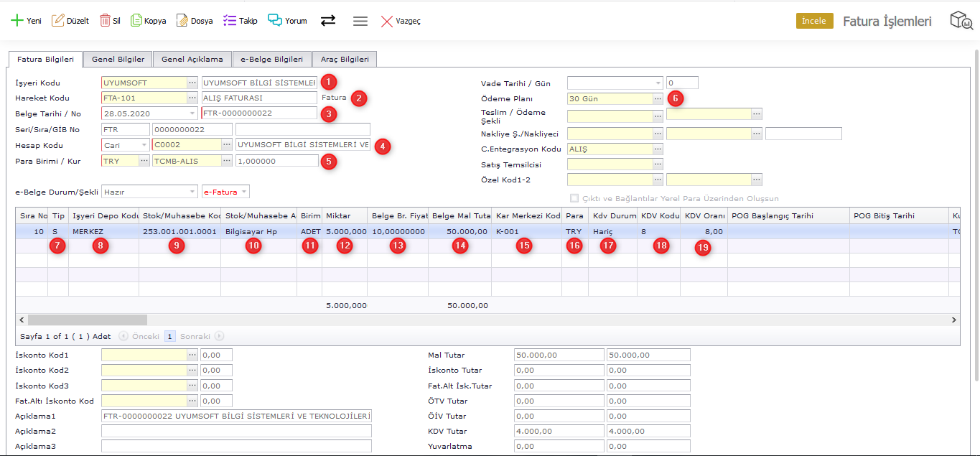
Task: Switch to the Genel Bilgiler tab
Action: [x=118, y=60]
